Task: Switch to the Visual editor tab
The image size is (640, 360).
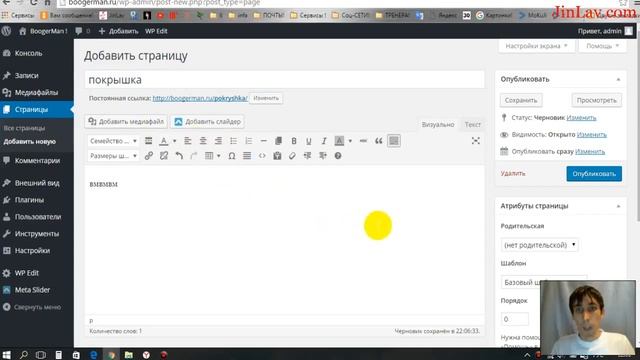Action: [x=438, y=124]
